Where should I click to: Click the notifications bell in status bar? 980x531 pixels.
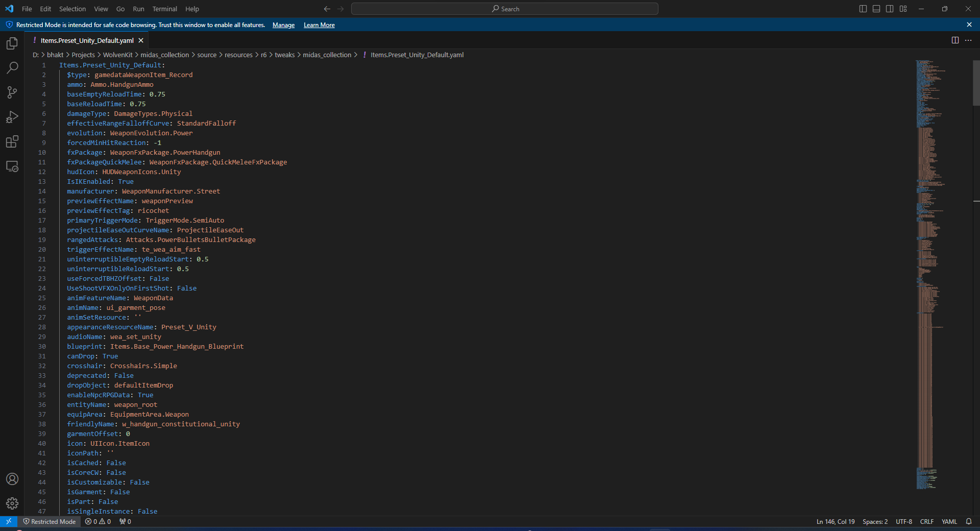tap(968, 521)
